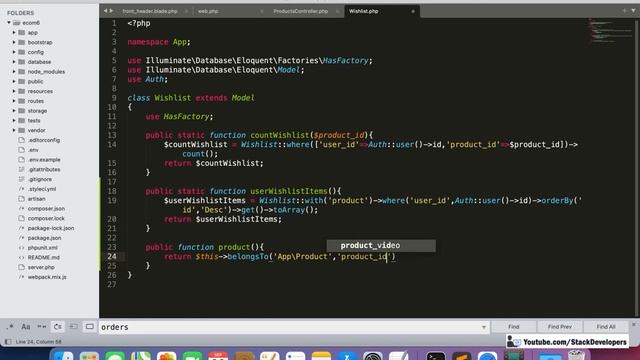Click line number 24 in gutter

112,256
